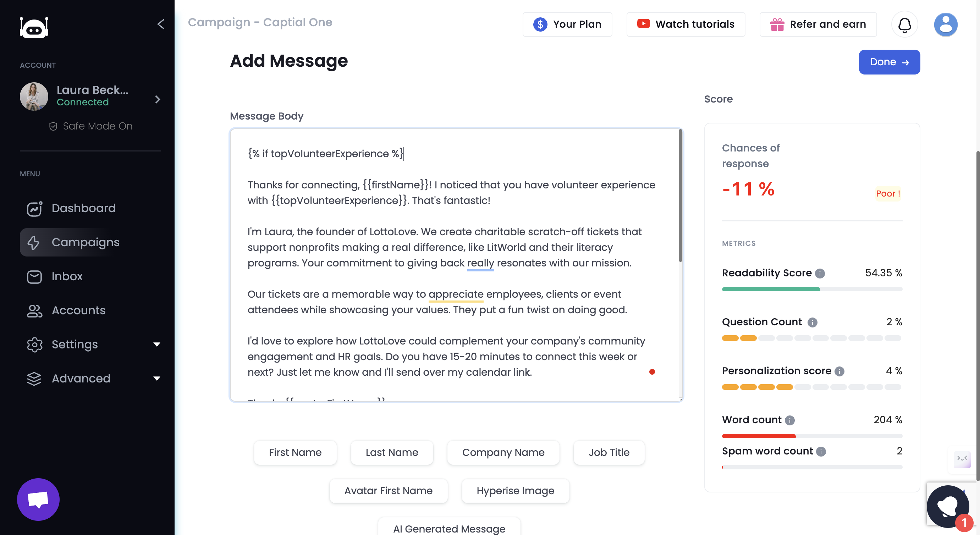Insert First Name variable
This screenshot has height=535, width=980.
295,453
